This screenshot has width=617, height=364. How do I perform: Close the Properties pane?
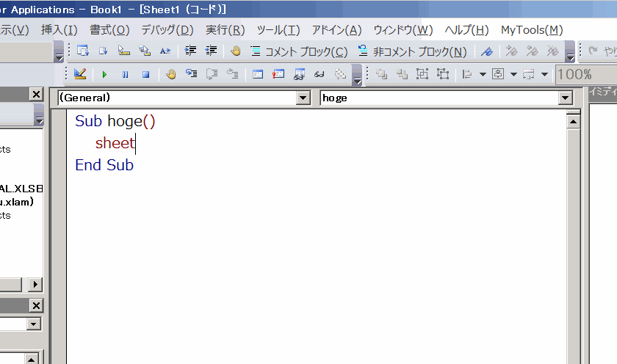coord(36,305)
